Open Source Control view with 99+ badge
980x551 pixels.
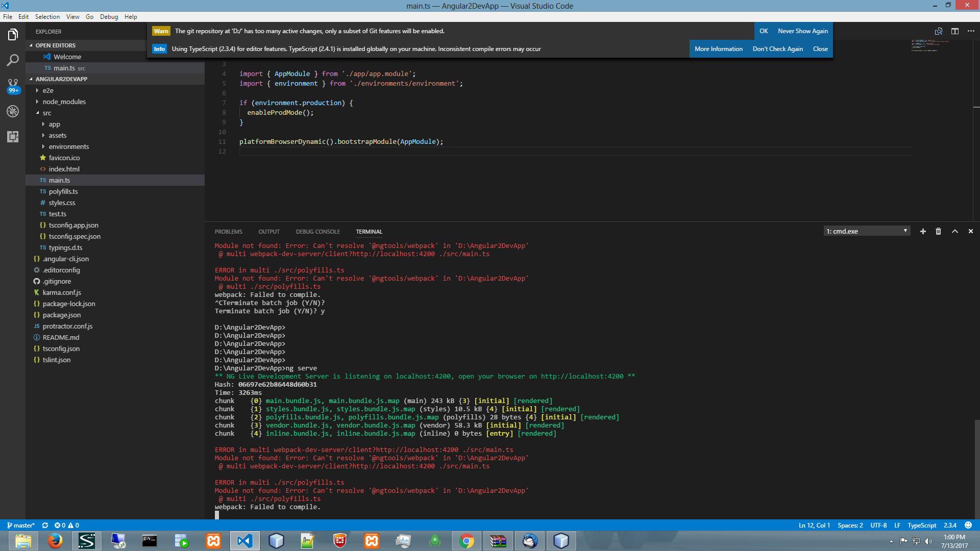[x=13, y=85]
